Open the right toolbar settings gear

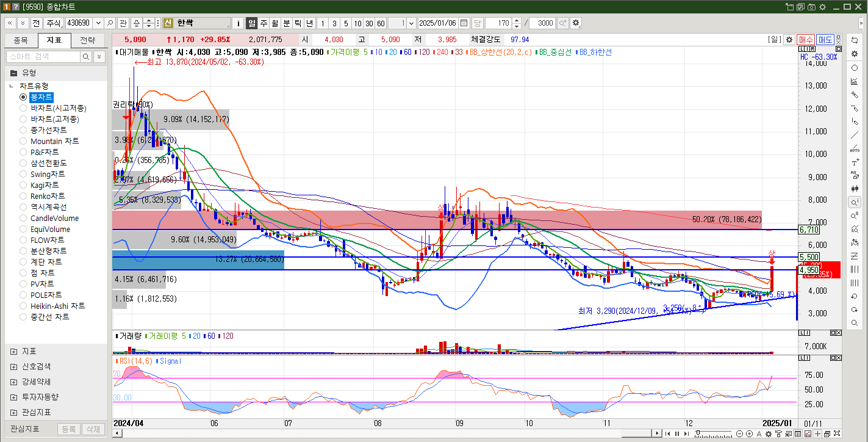(x=855, y=54)
